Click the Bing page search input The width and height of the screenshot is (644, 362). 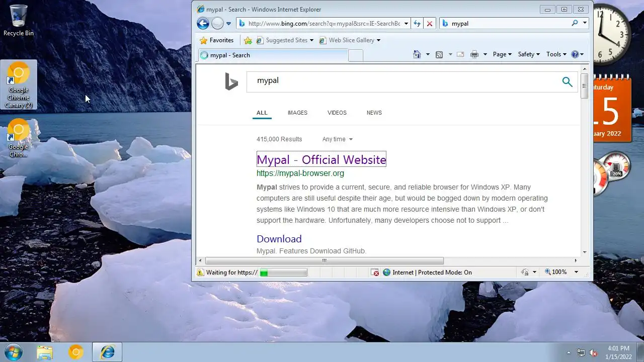[x=403, y=81]
